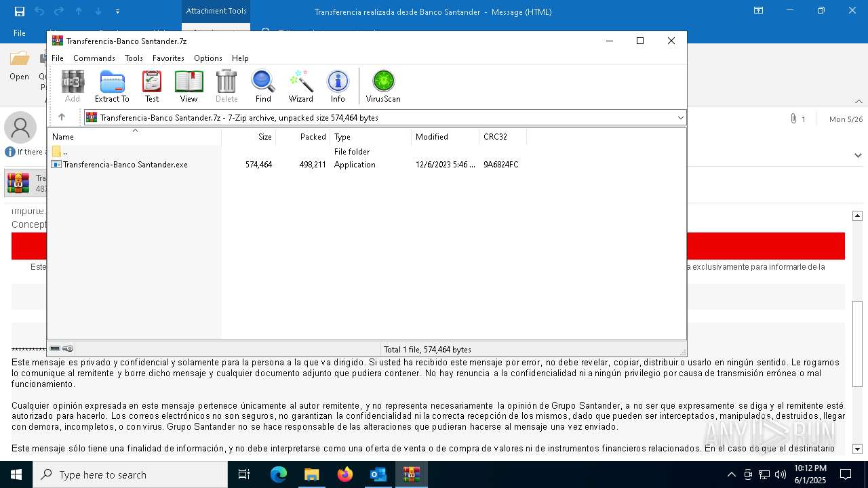The height and width of the screenshot is (488, 868).
Task: Switch to WinRAR on the taskbar
Action: pyautogui.click(x=412, y=474)
